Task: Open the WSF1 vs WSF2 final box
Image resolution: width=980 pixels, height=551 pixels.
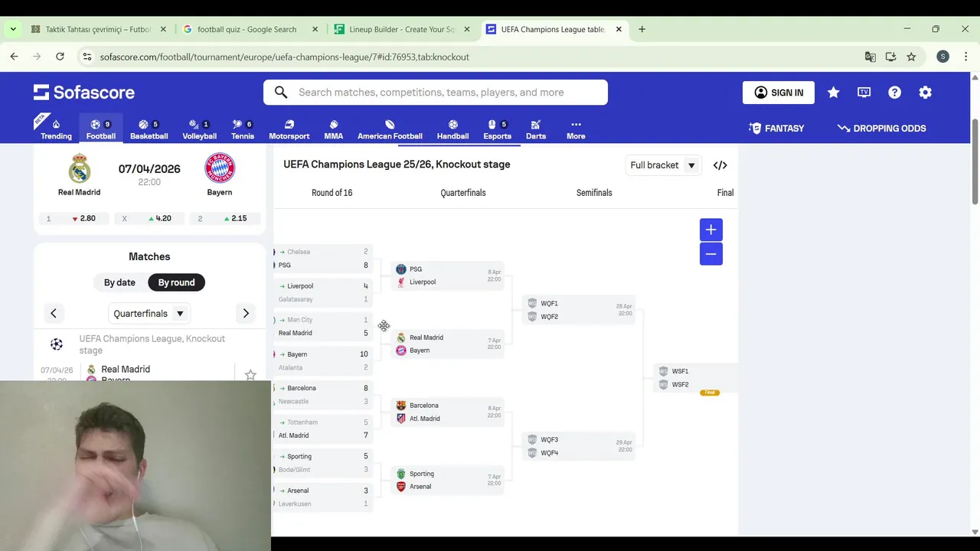Action: (696, 378)
